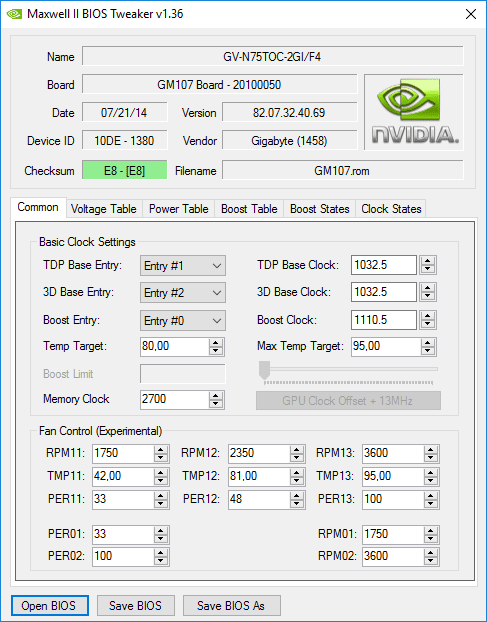Decrease PER12 with down arrow
The image size is (487, 622).
point(296,503)
